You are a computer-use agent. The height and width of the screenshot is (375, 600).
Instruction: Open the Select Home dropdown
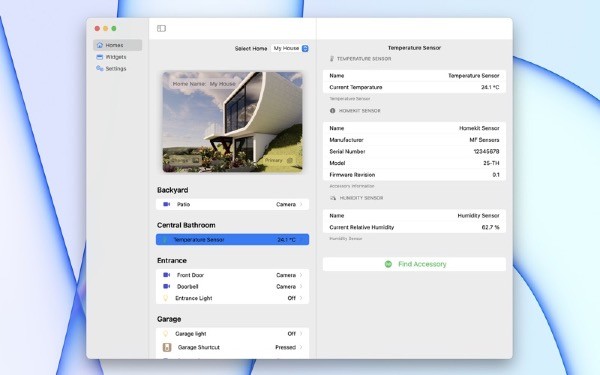click(x=290, y=48)
